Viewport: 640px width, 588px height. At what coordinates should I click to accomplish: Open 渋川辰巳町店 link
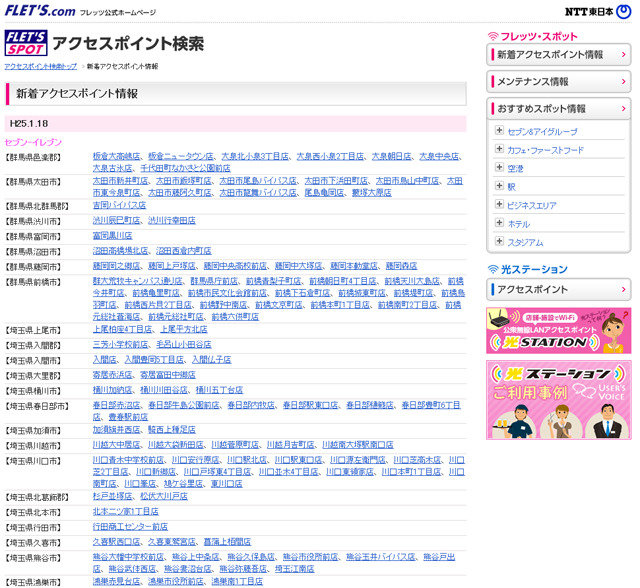[116, 221]
